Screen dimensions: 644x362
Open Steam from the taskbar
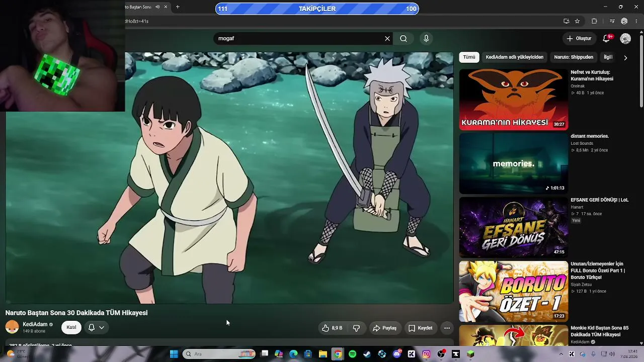click(367, 354)
